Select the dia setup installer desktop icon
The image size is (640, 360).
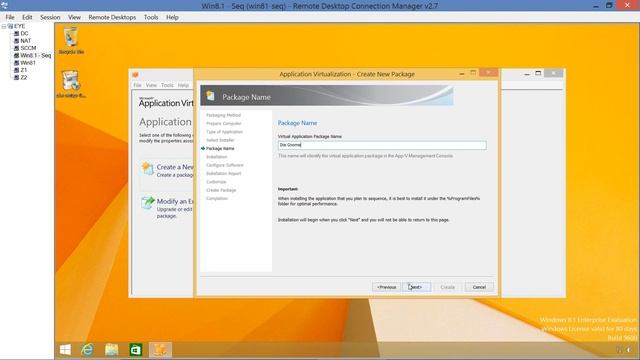click(71, 84)
